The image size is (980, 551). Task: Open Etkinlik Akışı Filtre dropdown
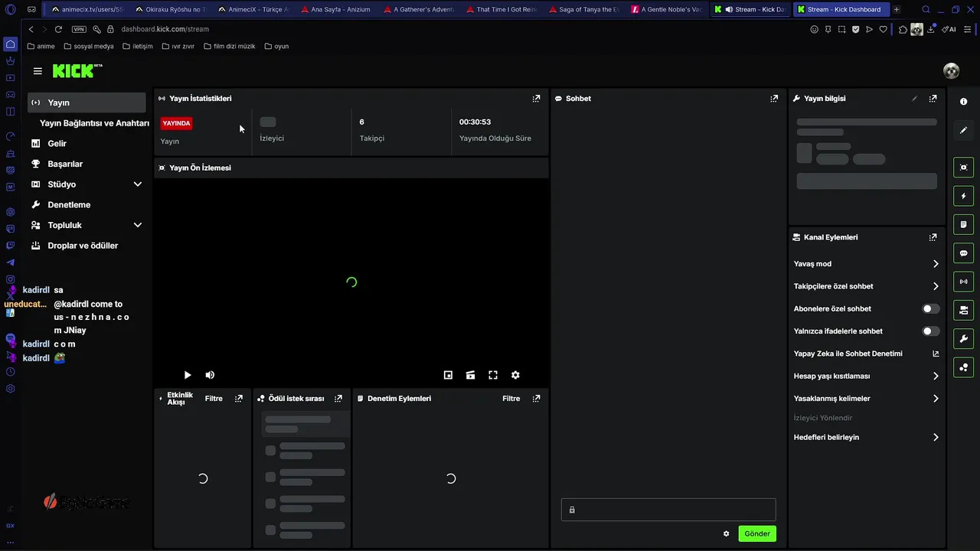214,399
